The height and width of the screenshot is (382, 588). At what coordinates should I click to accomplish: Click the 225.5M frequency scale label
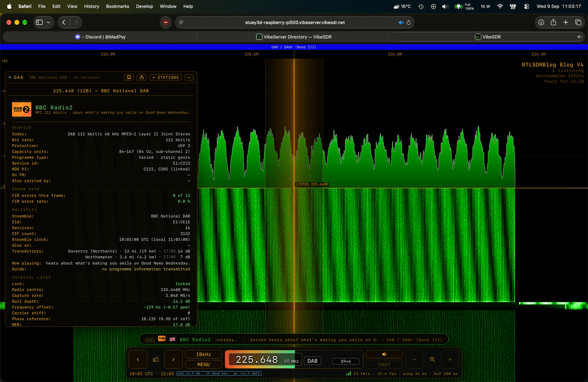coord(252,54)
